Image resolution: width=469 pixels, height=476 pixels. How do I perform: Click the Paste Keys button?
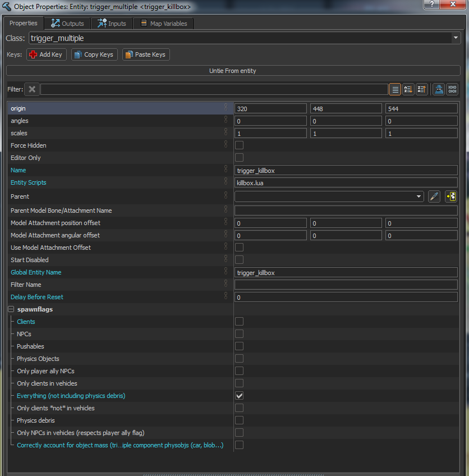click(145, 54)
